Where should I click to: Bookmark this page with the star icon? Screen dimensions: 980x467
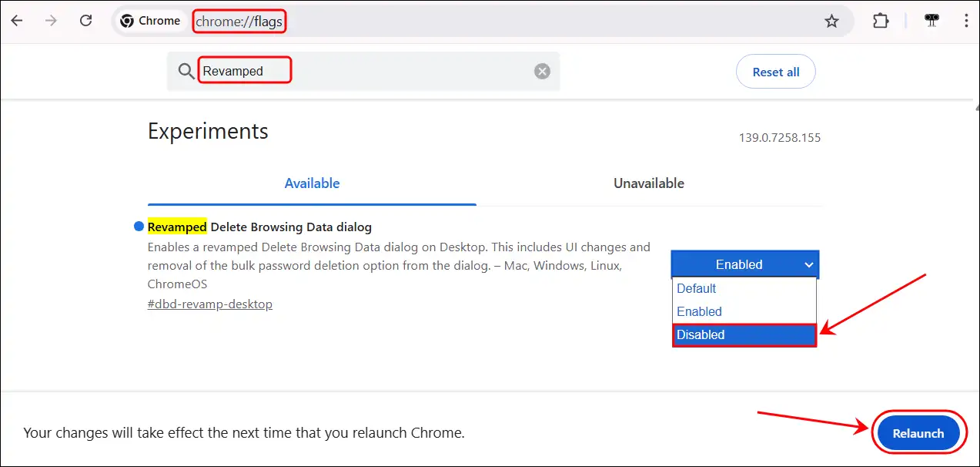point(832,22)
